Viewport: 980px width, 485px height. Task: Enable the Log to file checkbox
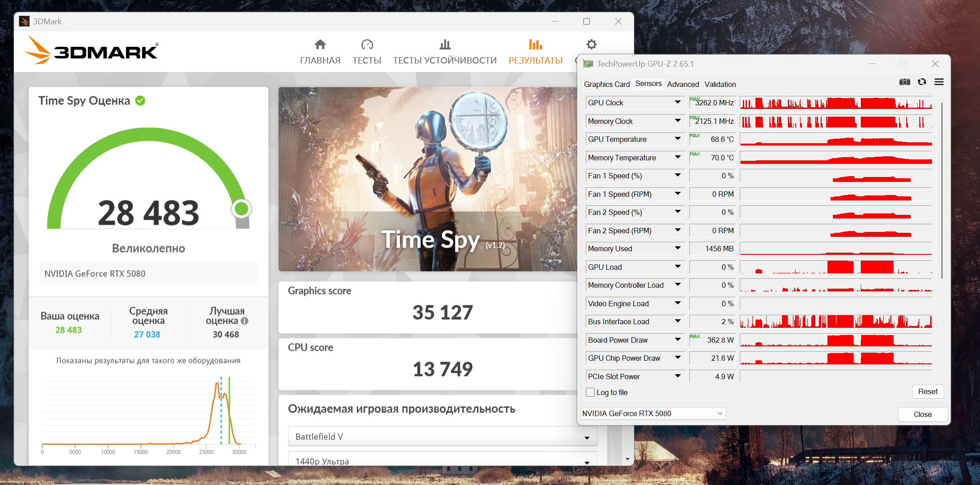(590, 393)
